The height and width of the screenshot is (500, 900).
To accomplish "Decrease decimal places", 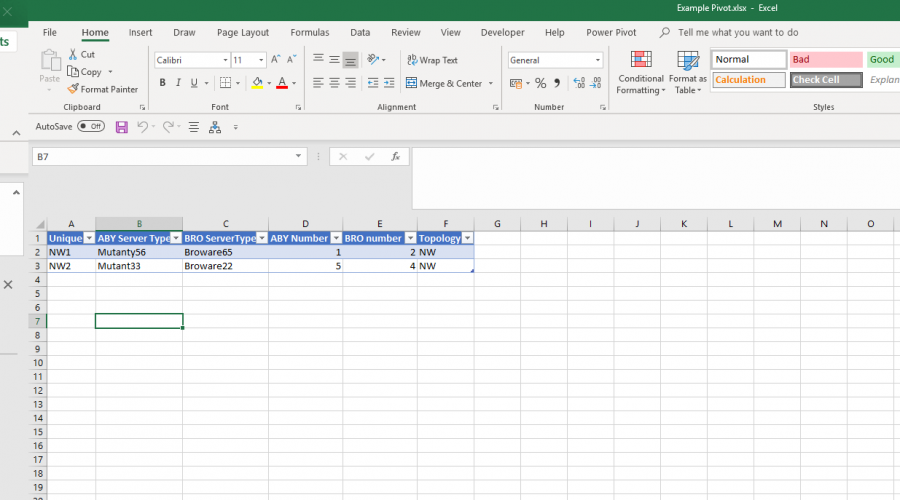I will (596, 83).
